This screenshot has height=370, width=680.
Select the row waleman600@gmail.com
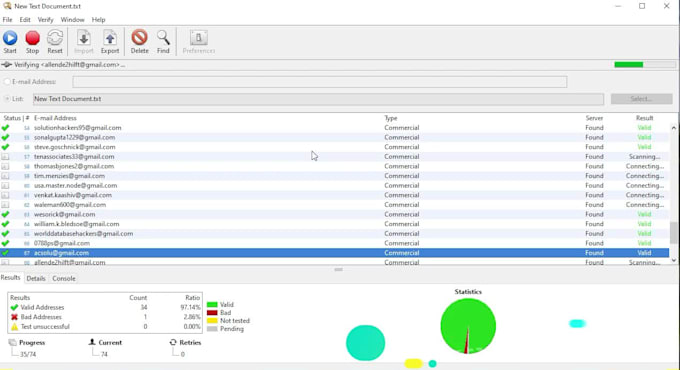click(x=334, y=204)
